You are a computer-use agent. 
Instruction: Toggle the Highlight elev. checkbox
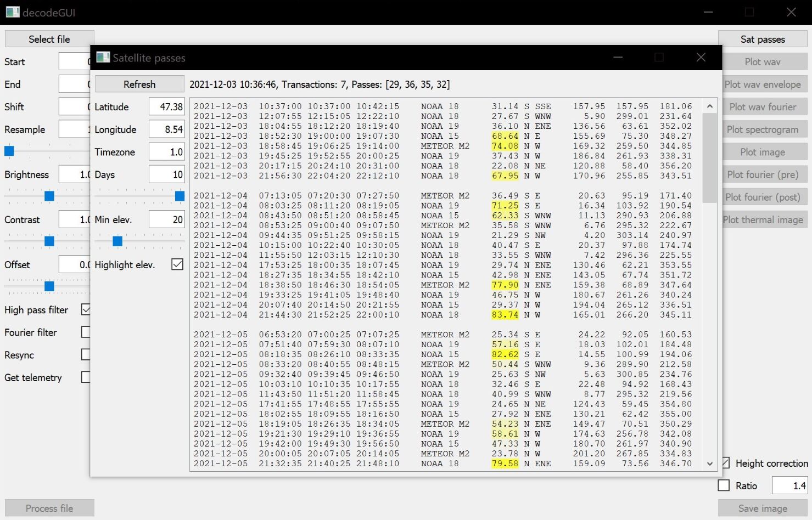click(x=177, y=264)
